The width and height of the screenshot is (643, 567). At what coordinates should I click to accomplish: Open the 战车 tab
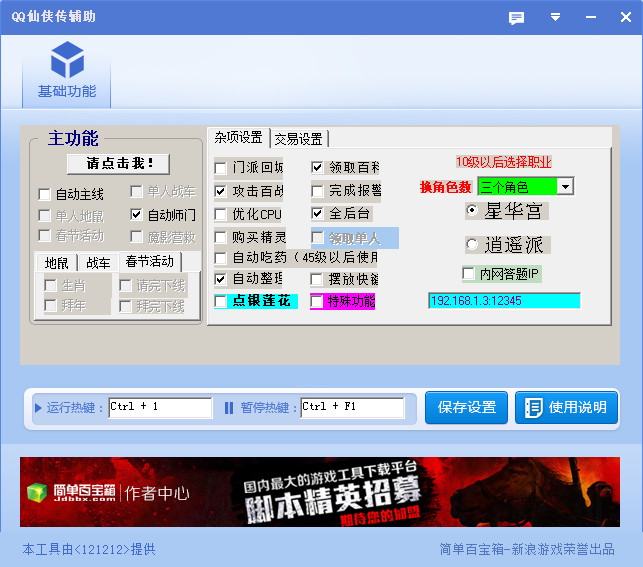(x=98, y=263)
